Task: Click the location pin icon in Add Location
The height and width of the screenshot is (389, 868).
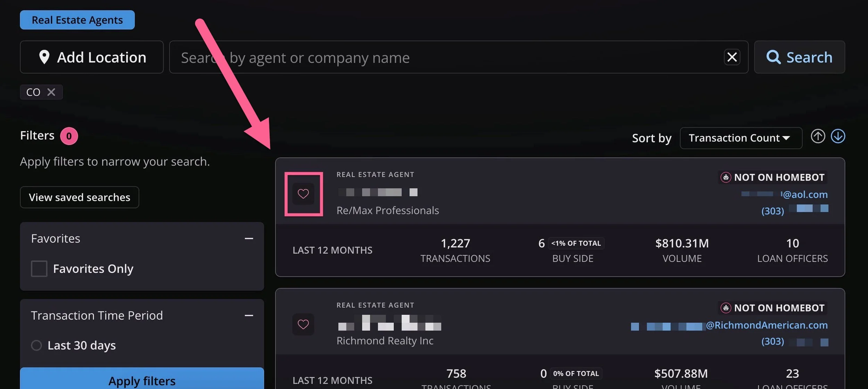Action: tap(44, 57)
